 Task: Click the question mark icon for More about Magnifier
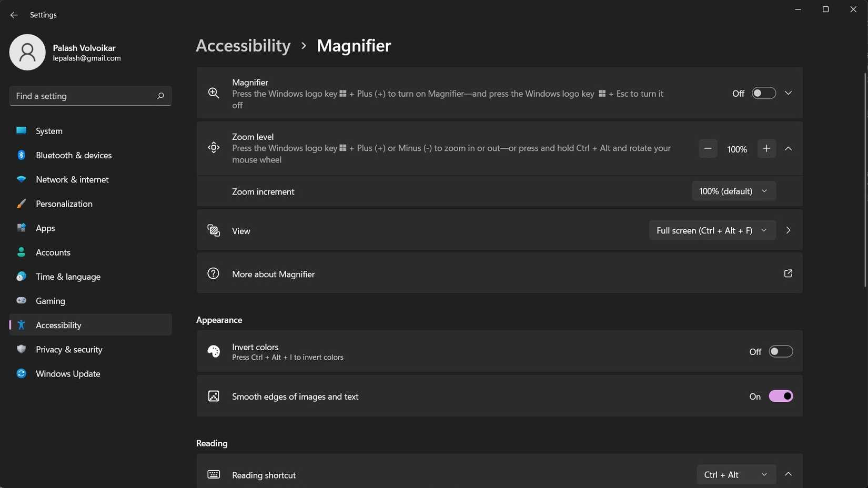pyautogui.click(x=214, y=273)
